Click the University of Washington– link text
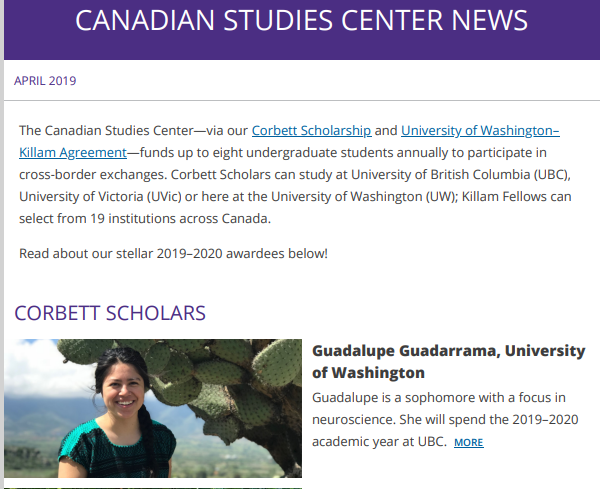 coord(480,131)
